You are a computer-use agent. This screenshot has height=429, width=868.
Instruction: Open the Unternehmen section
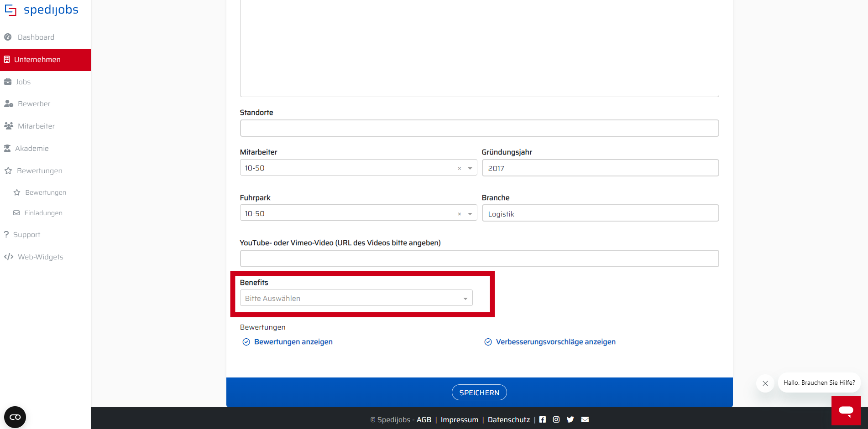tap(45, 60)
